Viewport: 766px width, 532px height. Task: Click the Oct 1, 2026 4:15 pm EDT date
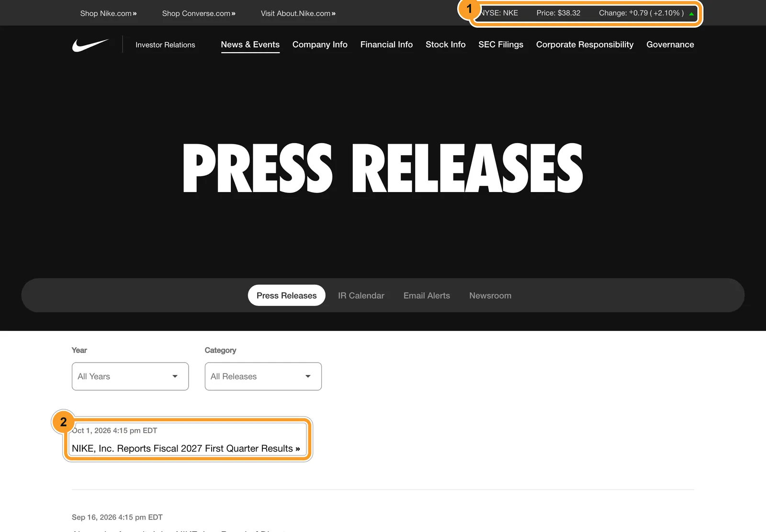[114, 430]
